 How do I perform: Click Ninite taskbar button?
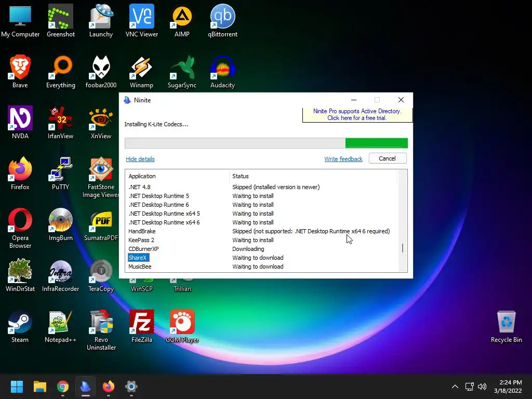click(x=86, y=387)
